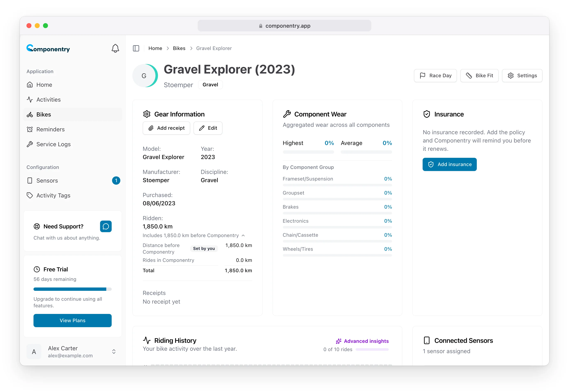This screenshot has width=569, height=392.
Task: Click the Connected Sensors device icon
Action: [x=427, y=340]
